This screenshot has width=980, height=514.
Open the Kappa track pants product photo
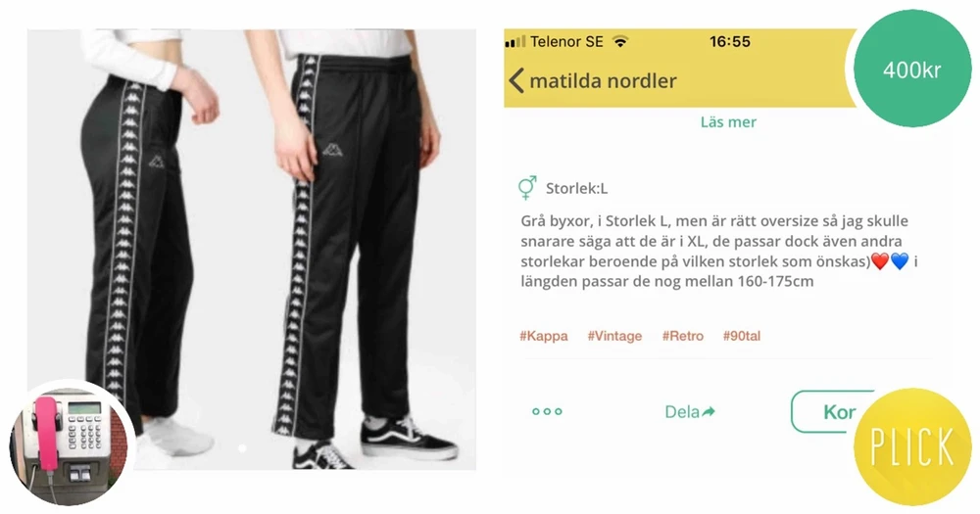(x=251, y=249)
